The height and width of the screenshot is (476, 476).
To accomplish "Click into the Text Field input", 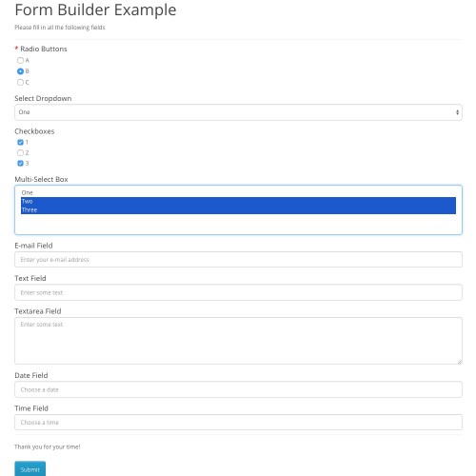I will coord(238,292).
